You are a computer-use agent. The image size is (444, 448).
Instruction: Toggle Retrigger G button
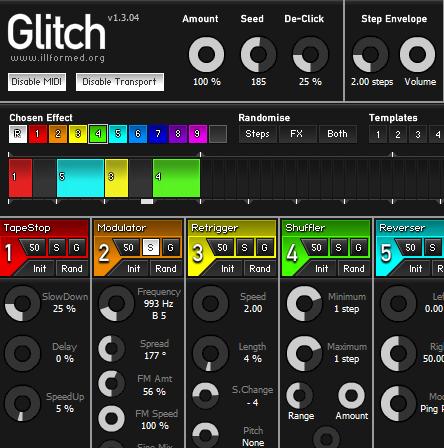coord(265,248)
